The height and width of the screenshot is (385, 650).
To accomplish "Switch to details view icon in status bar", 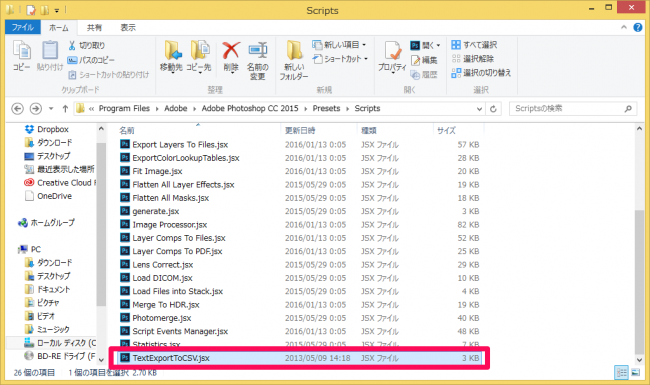I will pos(621,372).
